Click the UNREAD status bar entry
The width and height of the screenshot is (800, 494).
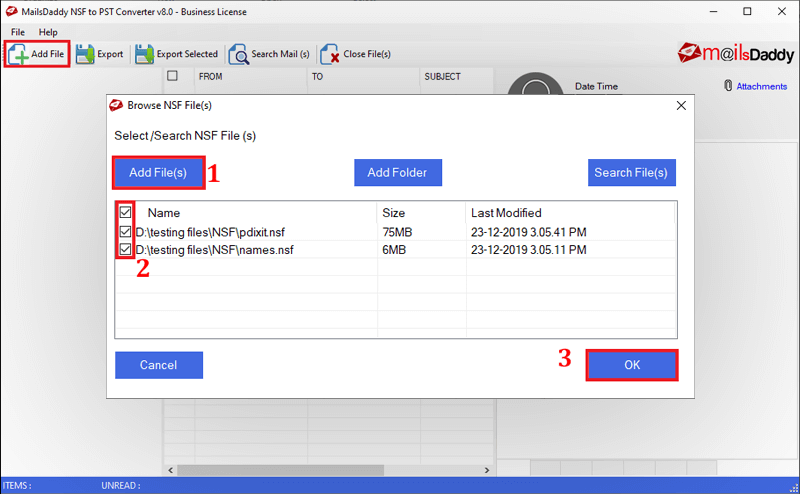(120, 485)
